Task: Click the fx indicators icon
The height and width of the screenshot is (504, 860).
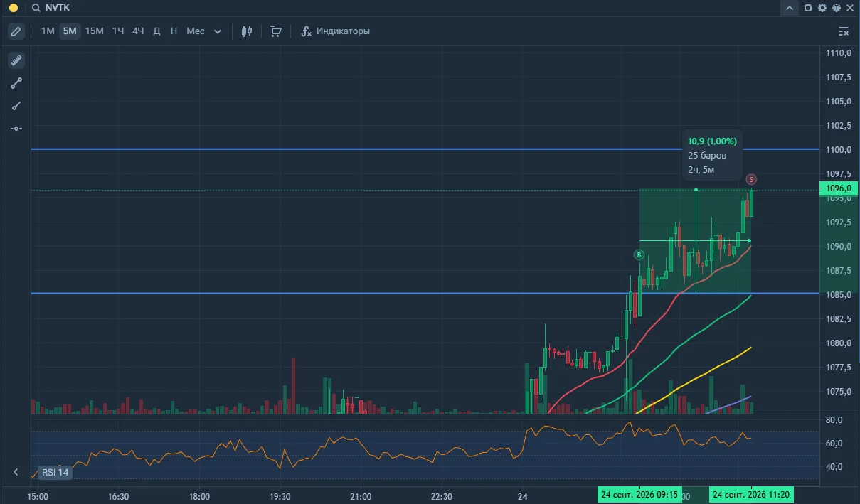Action: (x=307, y=31)
